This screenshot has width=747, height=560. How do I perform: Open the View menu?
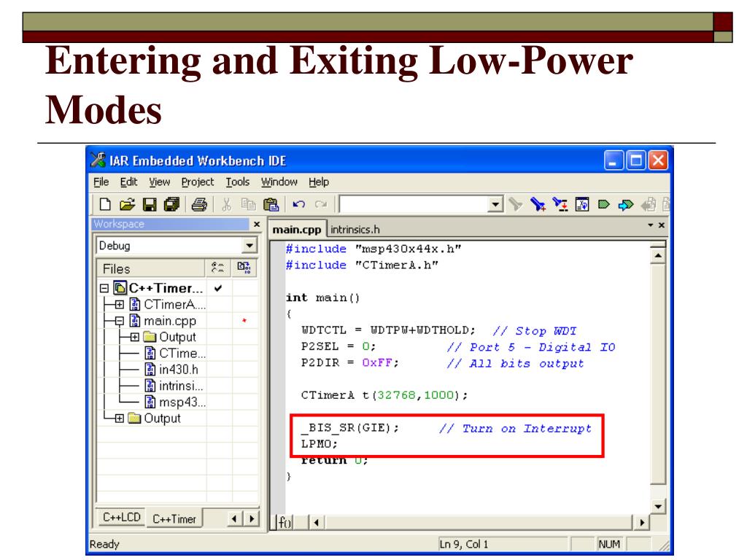[159, 182]
